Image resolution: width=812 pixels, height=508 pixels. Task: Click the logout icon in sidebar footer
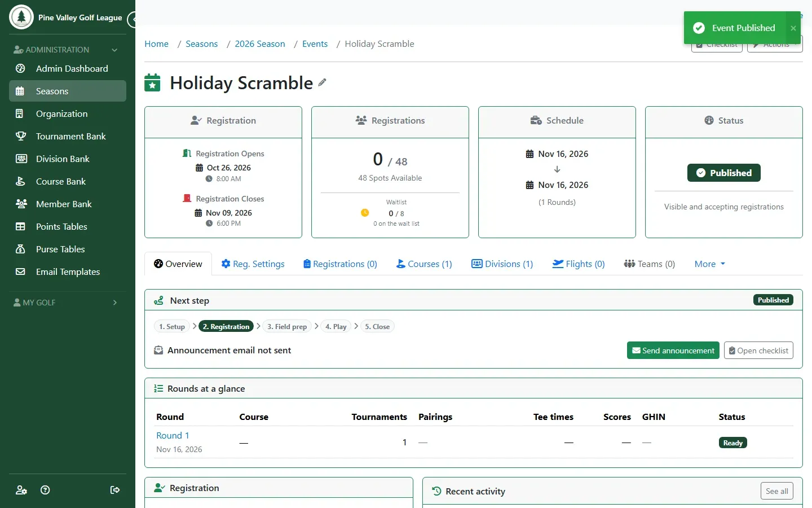115,490
